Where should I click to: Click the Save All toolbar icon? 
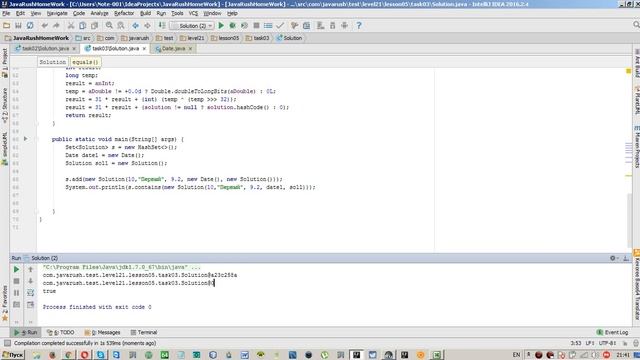point(18,26)
